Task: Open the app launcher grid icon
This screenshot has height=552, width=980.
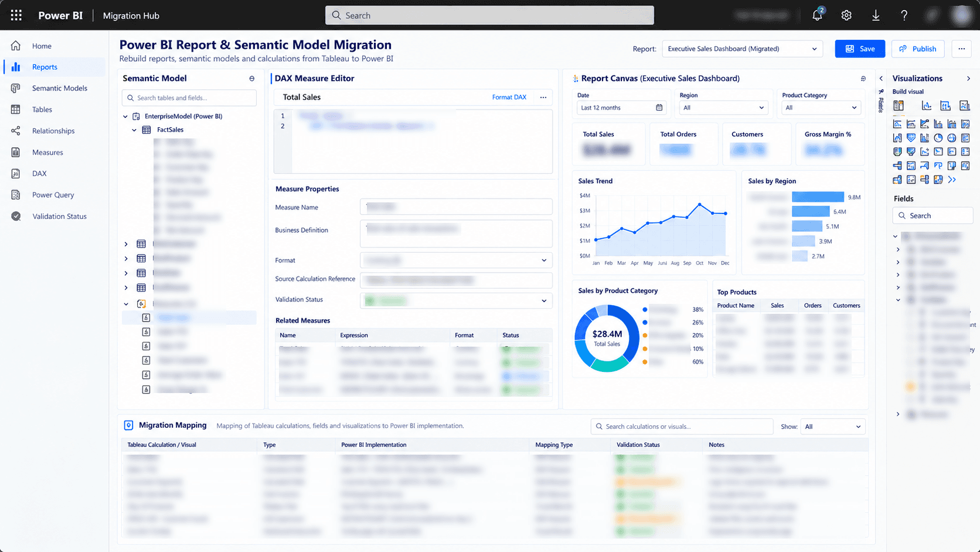Action: coord(16,15)
